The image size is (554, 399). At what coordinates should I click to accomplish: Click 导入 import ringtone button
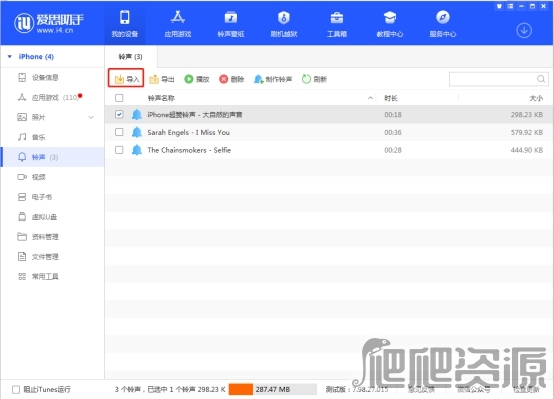tap(126, 79)
